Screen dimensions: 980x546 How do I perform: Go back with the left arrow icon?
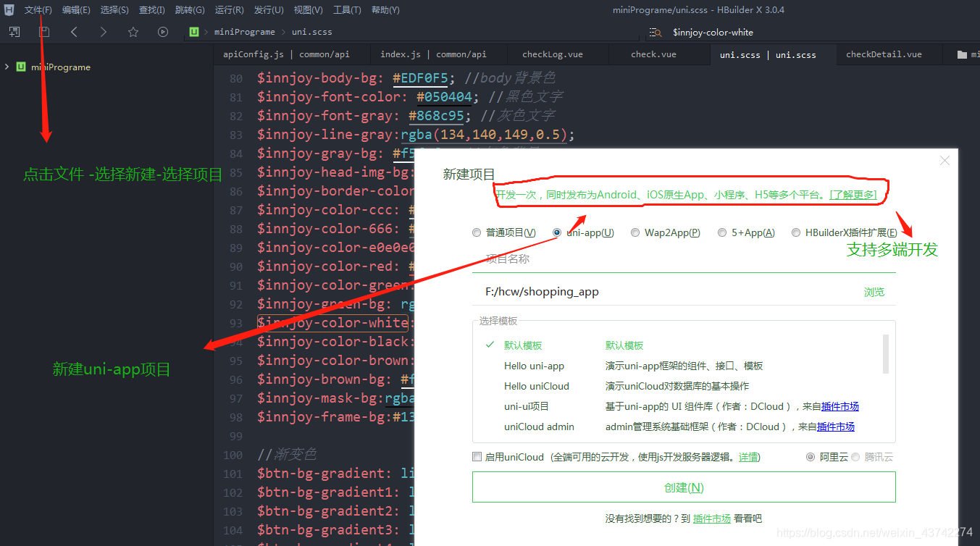pyautogui.click(x=74, y=32)
